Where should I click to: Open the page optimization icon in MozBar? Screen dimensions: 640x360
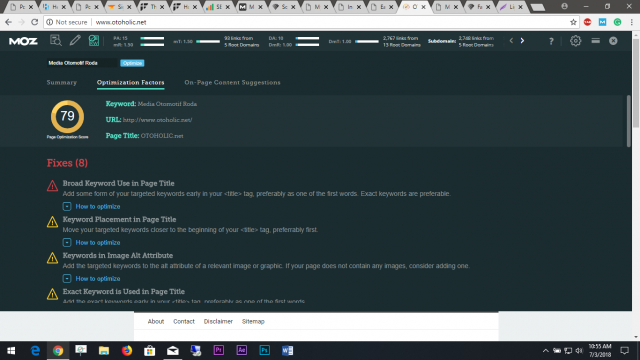(94, 40)
